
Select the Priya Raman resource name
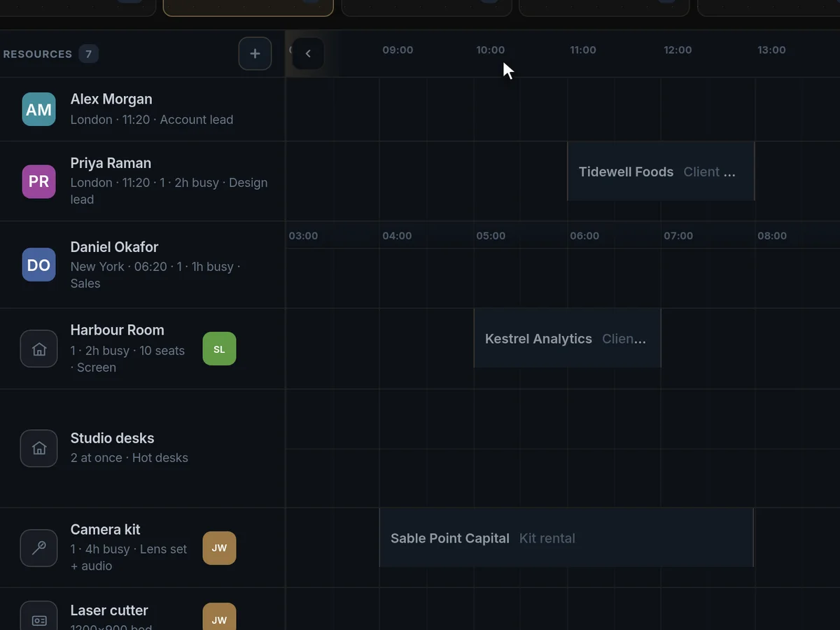click(111, 163)
